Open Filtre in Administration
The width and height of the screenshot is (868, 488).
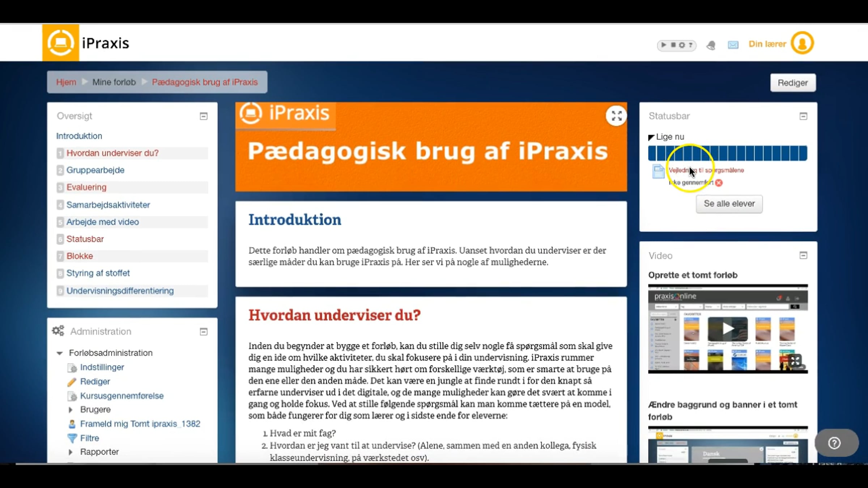click(90, 438)
